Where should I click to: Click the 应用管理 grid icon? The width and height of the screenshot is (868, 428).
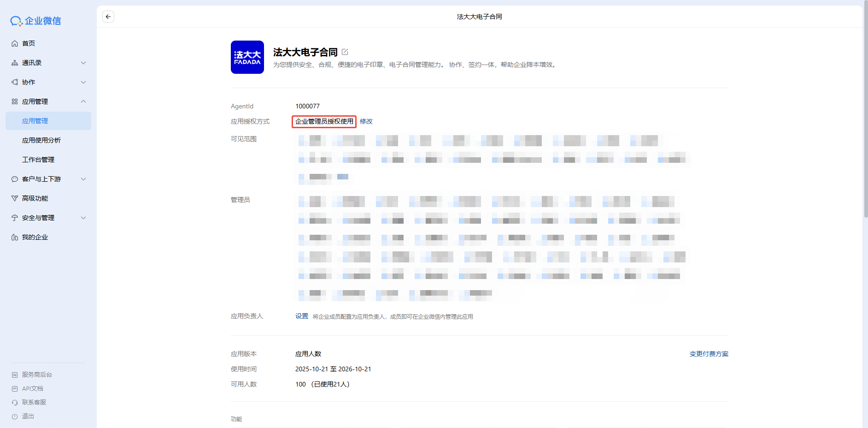[15, 101]
